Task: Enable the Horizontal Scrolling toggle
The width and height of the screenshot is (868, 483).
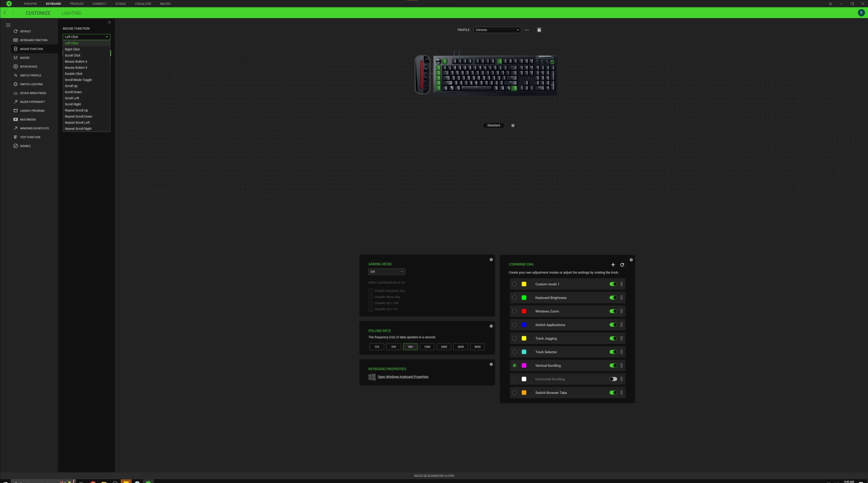Action: 613,379
